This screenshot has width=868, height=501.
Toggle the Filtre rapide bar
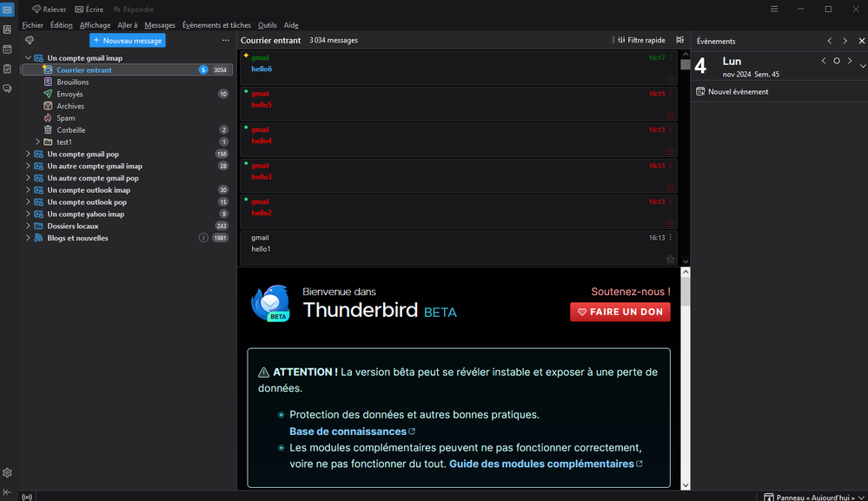640,40
